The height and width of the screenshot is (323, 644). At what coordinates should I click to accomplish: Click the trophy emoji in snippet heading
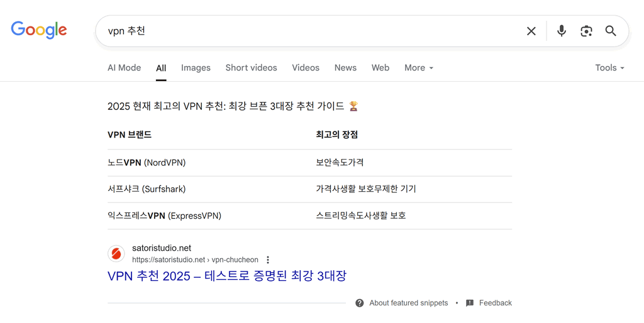[353, 106]
